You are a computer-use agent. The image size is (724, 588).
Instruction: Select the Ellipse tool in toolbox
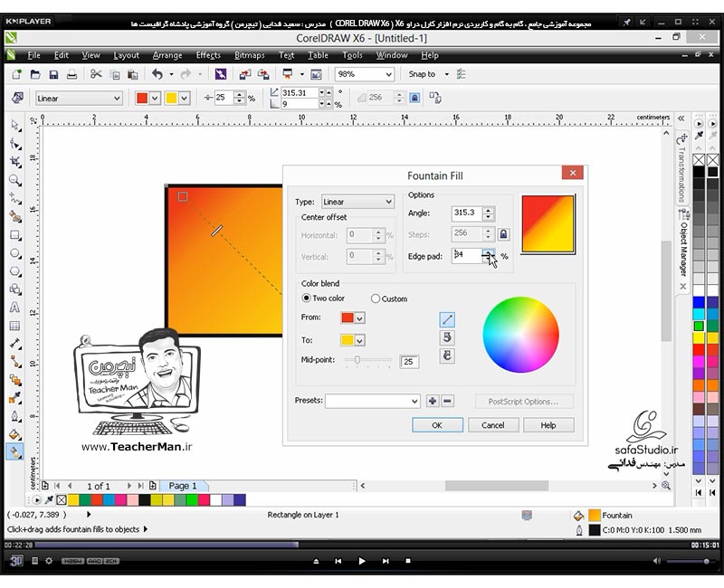pyautogui.click(x=15, y=253)
